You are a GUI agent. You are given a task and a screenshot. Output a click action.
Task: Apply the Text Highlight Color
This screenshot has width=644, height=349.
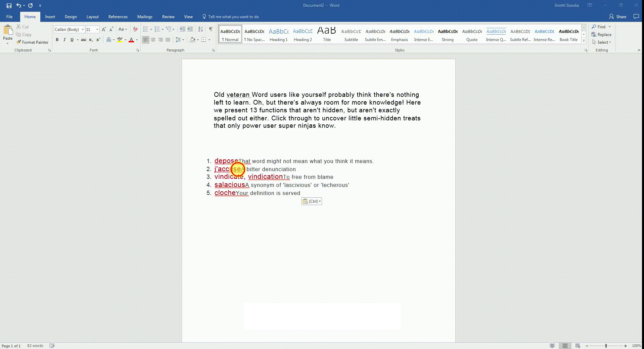[120, 40]
